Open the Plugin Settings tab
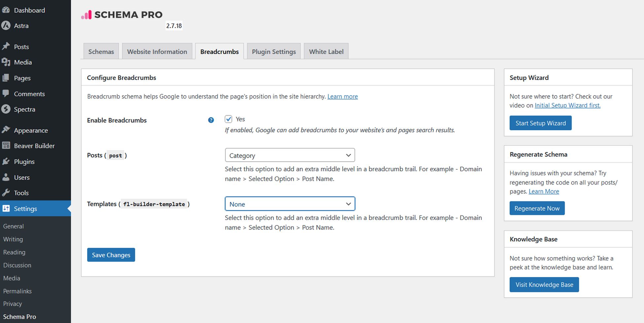 [274, 51]
